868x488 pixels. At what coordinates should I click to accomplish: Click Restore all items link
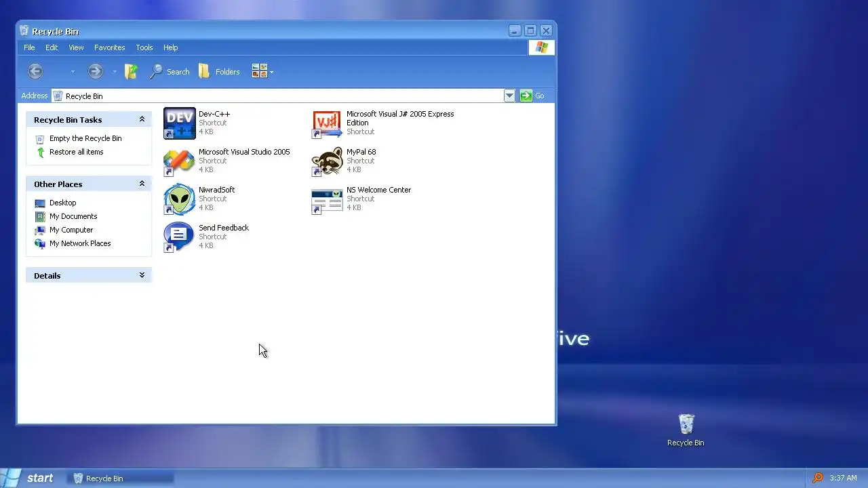pyautogui.click(x=77, y=152)
